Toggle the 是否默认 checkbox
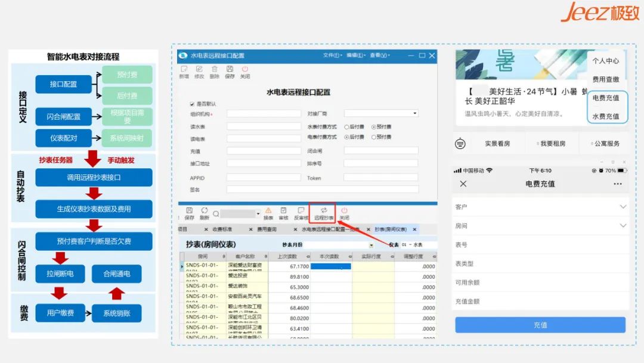 [x=191, y=104]
